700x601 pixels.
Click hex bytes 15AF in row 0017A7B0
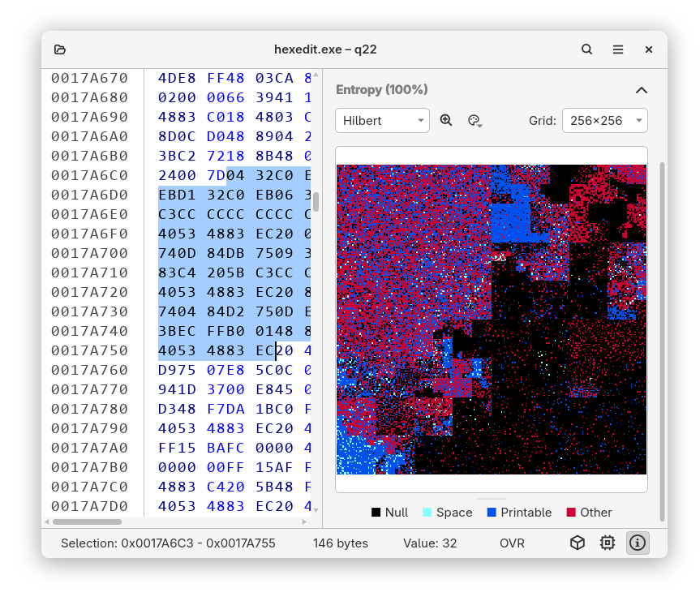pos(274,467)
